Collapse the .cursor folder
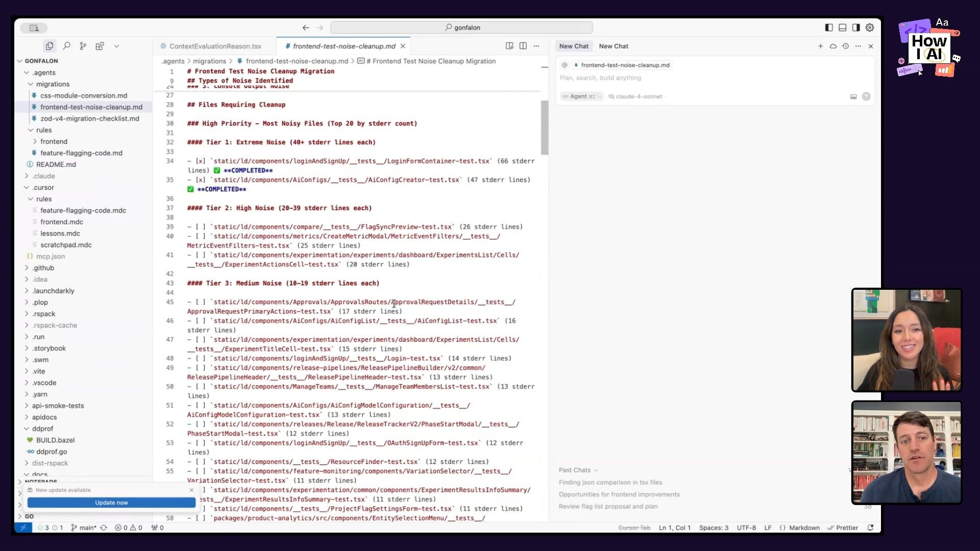 (x=27, y=187)
